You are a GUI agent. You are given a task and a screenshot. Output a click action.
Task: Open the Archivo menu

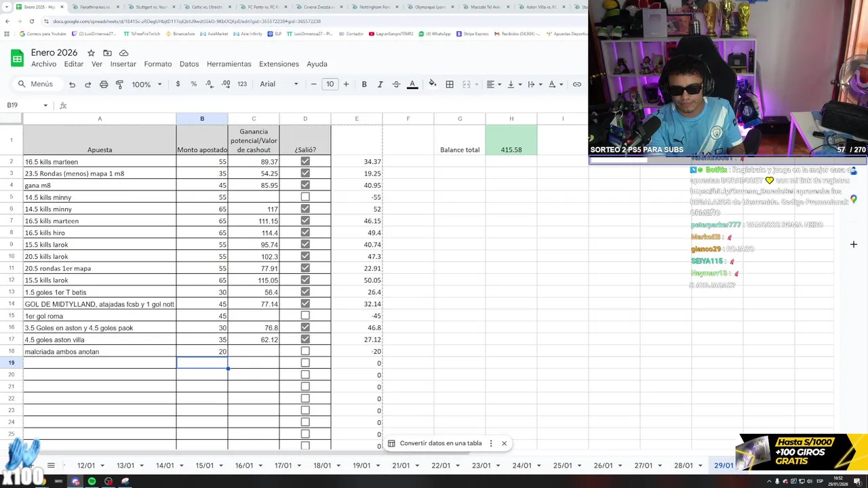(43, 64)
